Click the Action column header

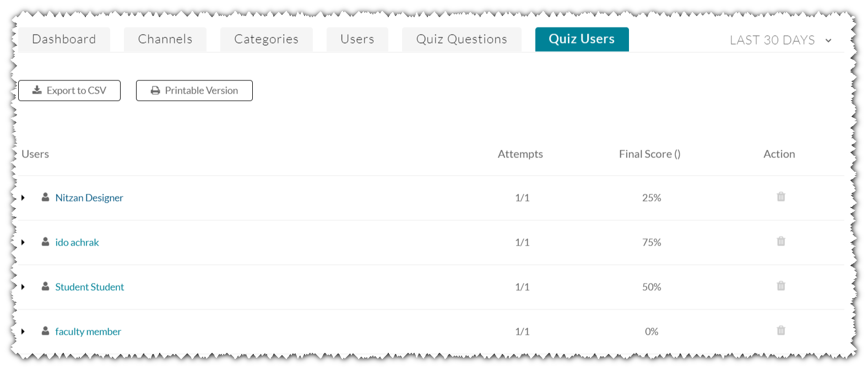point(779,154)
